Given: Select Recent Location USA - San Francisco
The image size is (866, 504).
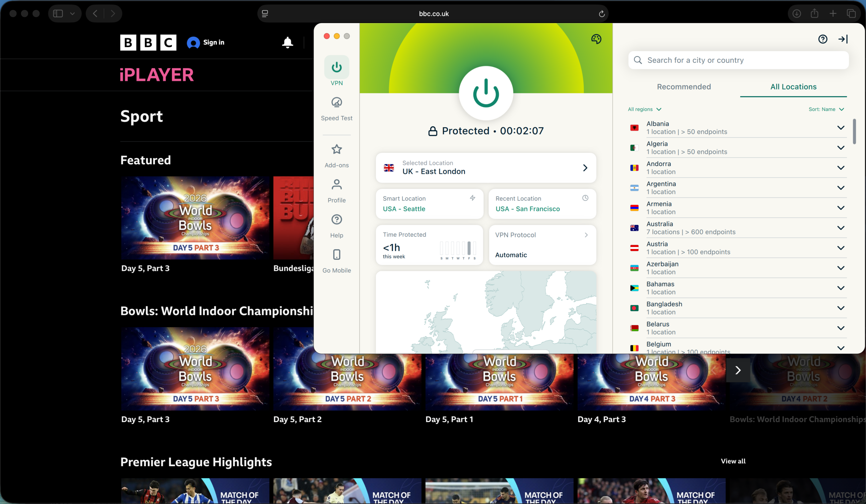Looking at the screenshot, I should [542, 204].
